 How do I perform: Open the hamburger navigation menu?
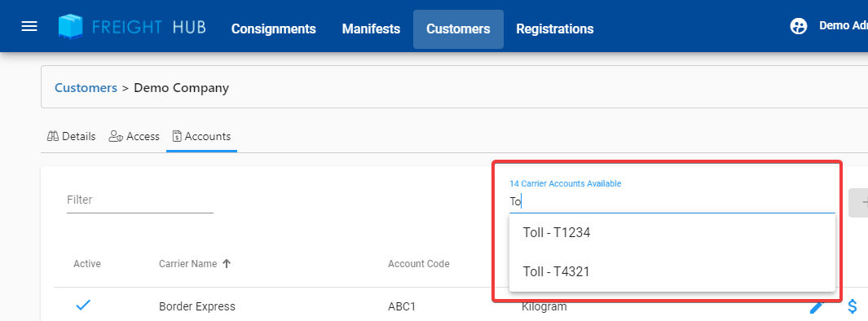[29, 26]
